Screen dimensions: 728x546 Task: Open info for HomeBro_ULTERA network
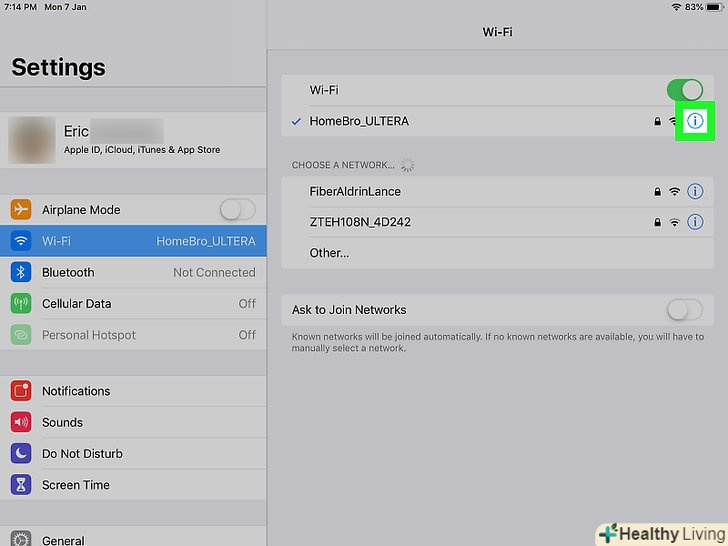coord(695,121)
